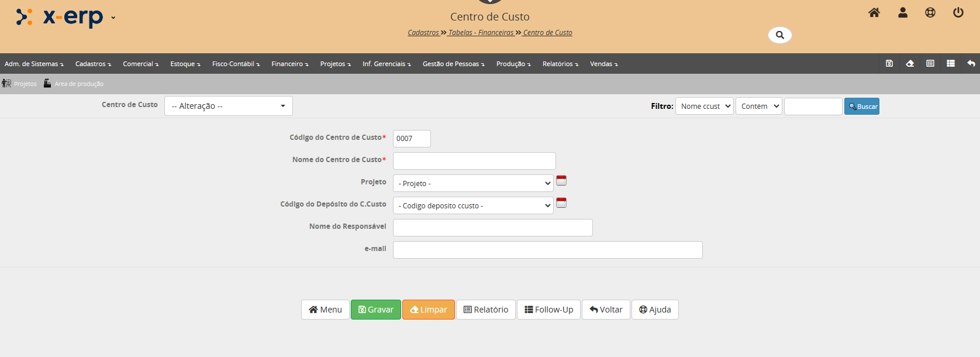The height and width of the screenshot is (357, 980).
Task: Click the undo arrow icon in toolbar
Action: coord(971,63)
